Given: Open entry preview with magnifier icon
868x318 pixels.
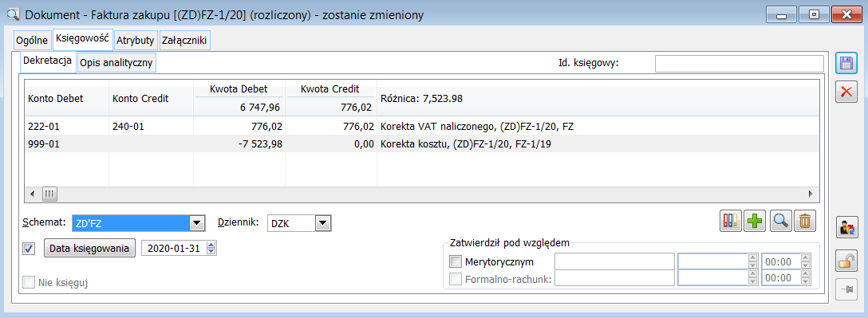Looking at the screenshot, I should [x=781, y=222].
